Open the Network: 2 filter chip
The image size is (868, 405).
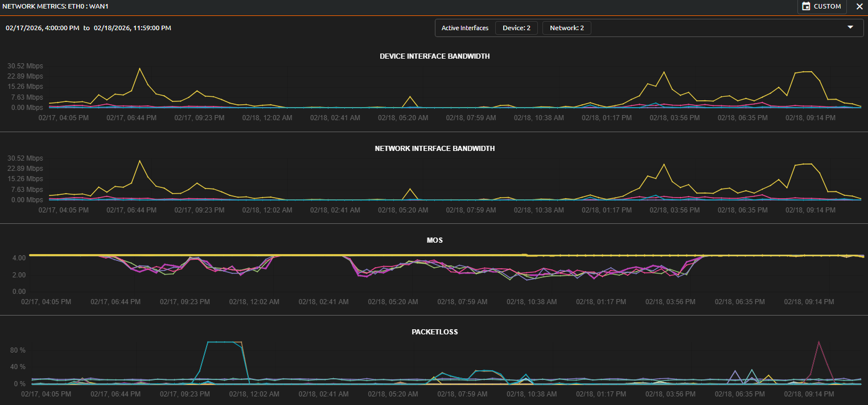[566, 27]
